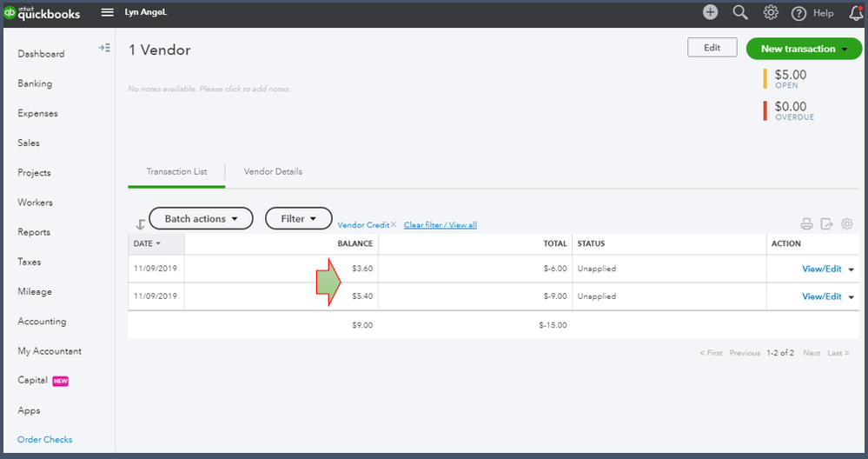Open the settings gear in header
Viewport: 868px width, 459px height.
click(x=771, y=12)
